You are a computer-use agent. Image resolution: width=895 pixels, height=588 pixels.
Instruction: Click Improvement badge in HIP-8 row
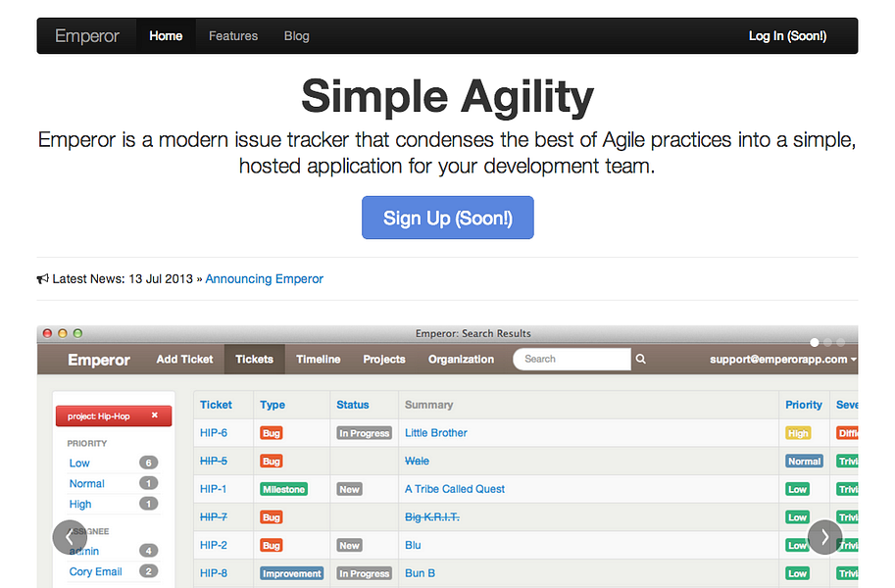pos(292,573)
